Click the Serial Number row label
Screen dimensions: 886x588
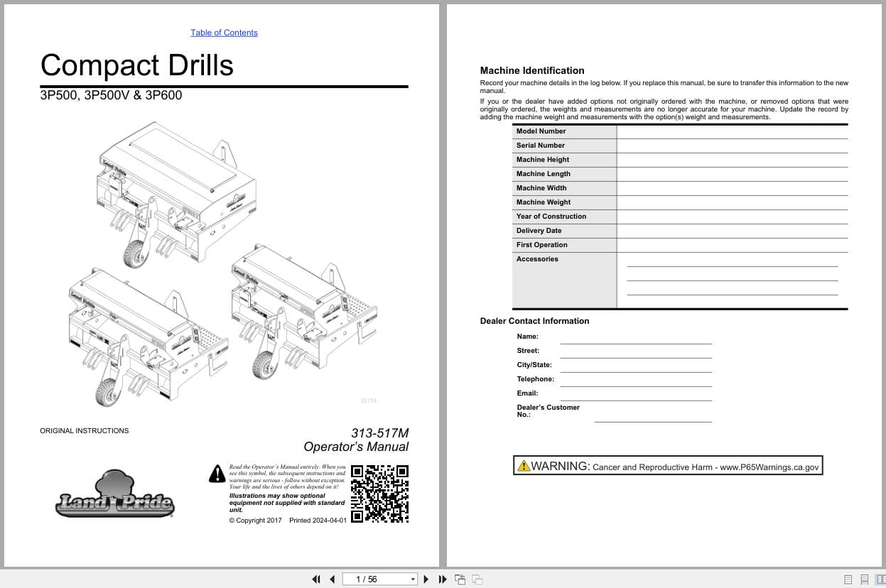pos(541,146)
